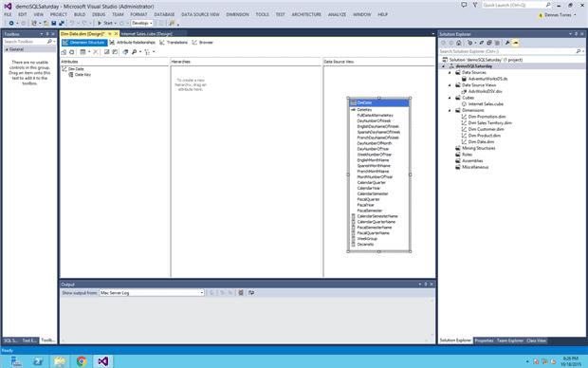Click the Visual Studio taskbar icon

pos(103,361)
